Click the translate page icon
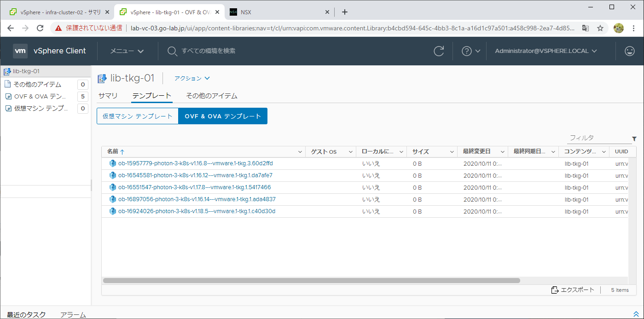This screenshot has width=644, height=319. pyautogui.click(x=586, y=28)
